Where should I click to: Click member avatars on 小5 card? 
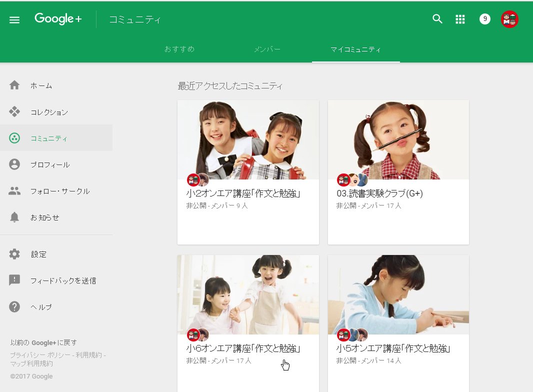tap(352, 335)
